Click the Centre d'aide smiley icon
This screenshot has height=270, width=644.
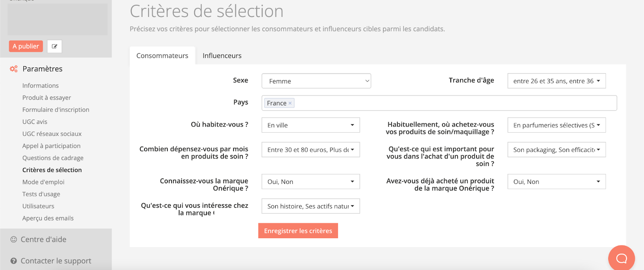[x=14, y=239]
